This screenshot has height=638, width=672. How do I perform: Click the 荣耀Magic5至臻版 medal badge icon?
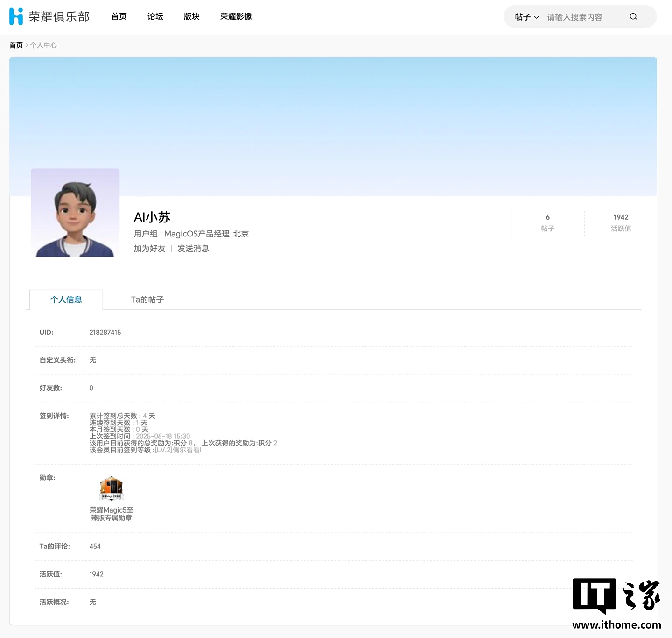coord(111,488)
